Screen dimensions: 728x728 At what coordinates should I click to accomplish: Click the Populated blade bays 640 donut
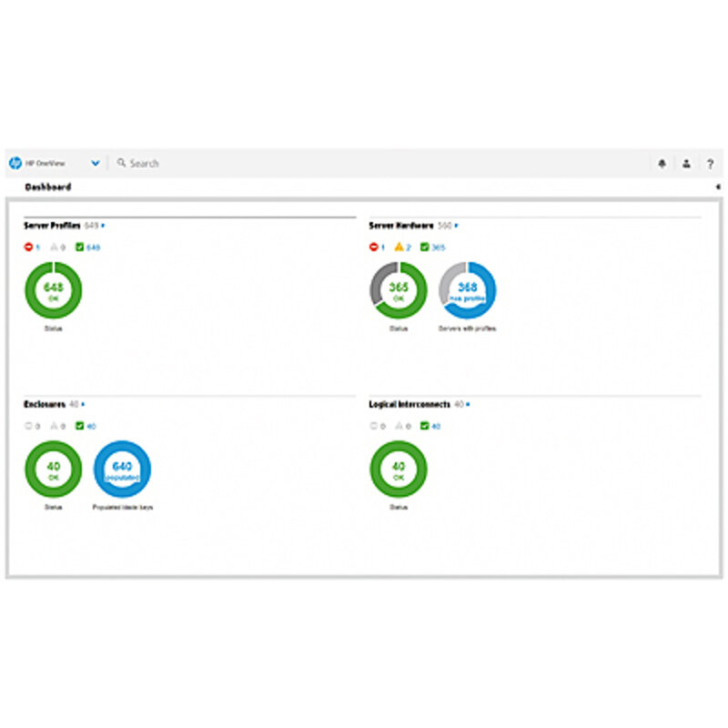point(122,470)
